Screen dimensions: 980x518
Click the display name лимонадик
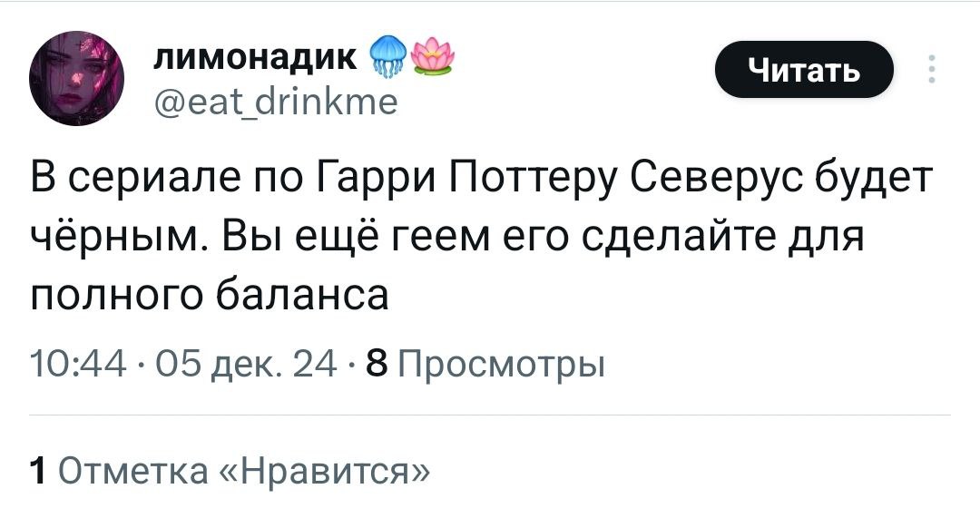point(252,57)
